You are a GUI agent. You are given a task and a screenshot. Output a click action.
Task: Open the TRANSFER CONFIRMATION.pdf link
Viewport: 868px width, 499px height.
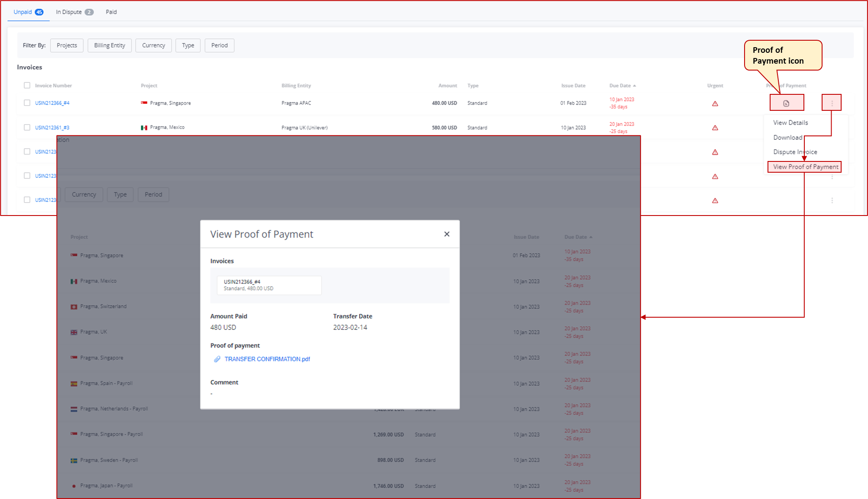(267, 359)
